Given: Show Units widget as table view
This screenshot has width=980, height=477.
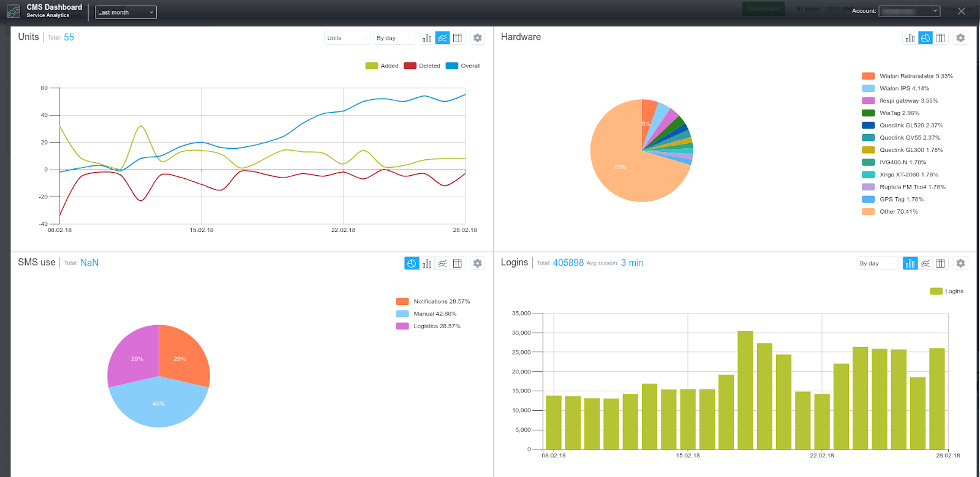Looking at the screenshot, I should click(458, 38).
